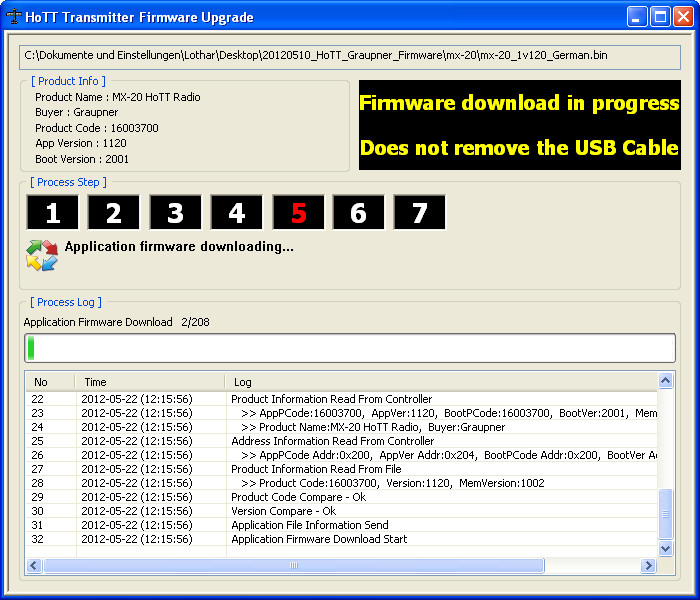Image resolution: width=700 pixels, height=600 pixels.
Task: Click the No column header
Action: coord(49,382)
